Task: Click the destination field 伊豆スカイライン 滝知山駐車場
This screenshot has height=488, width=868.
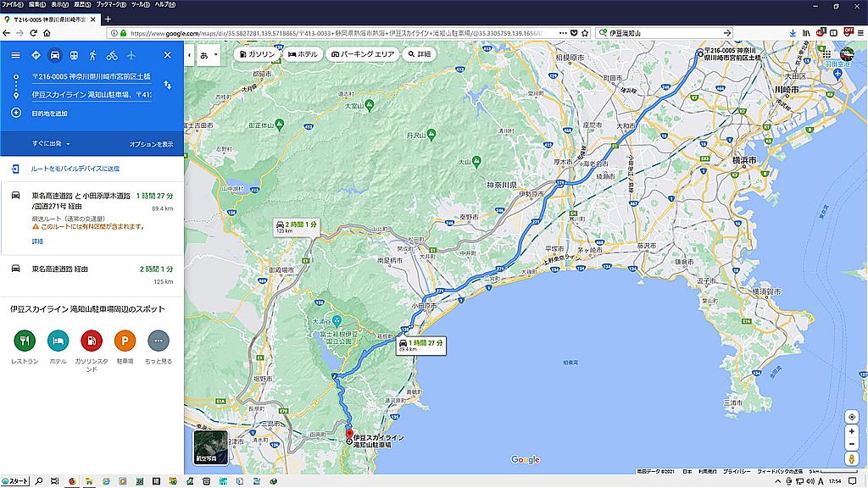Action: [92, 95]
